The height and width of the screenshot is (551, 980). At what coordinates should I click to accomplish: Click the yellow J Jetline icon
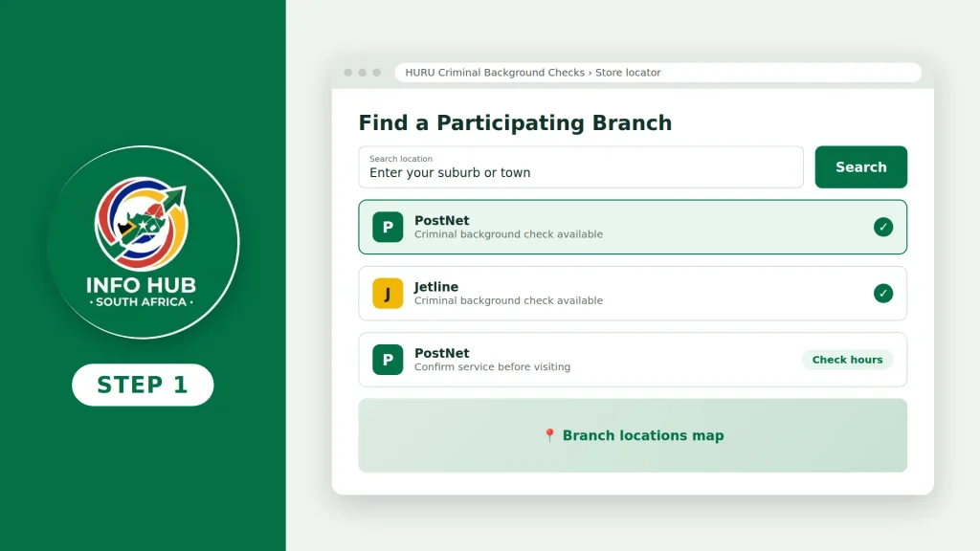point(388,293)
